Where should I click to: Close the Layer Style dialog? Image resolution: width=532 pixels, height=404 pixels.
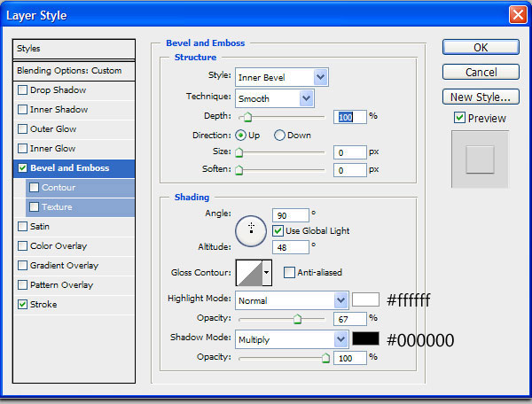pos(518,15)
